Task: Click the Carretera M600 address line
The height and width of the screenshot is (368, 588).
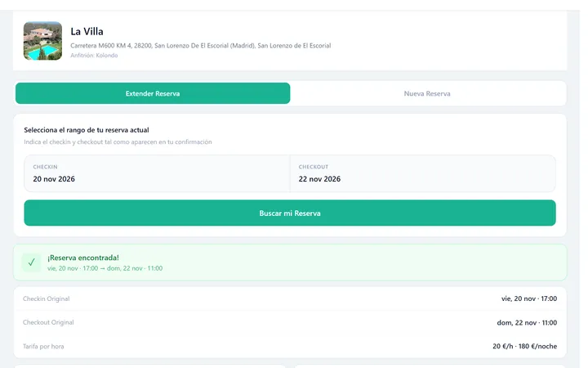Action: click(201, 46)
